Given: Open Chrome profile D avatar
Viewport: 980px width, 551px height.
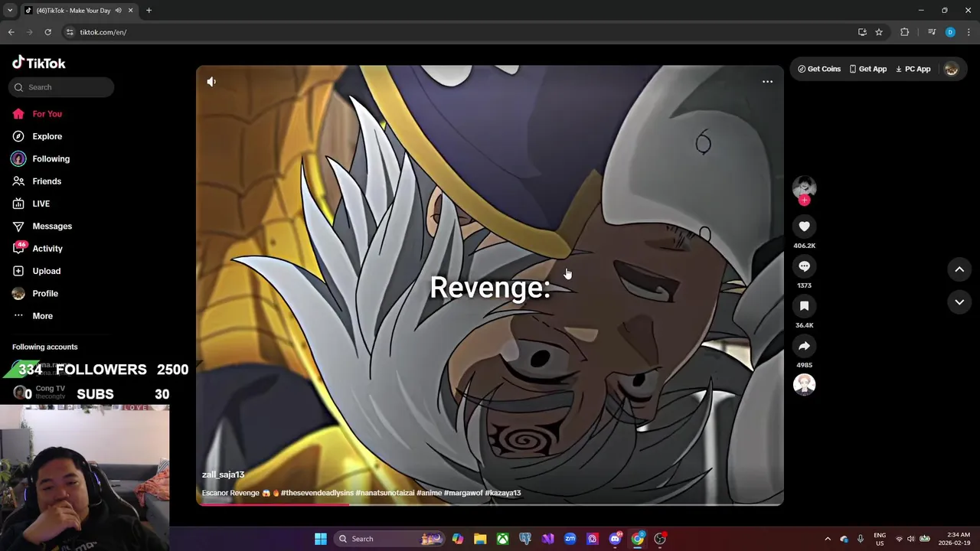Looking at the screenshot, I should click(x=950, y=32).
